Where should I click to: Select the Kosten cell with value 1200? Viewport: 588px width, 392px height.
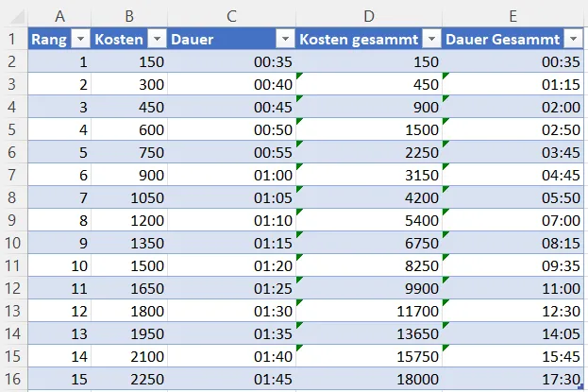click(130, 220)
